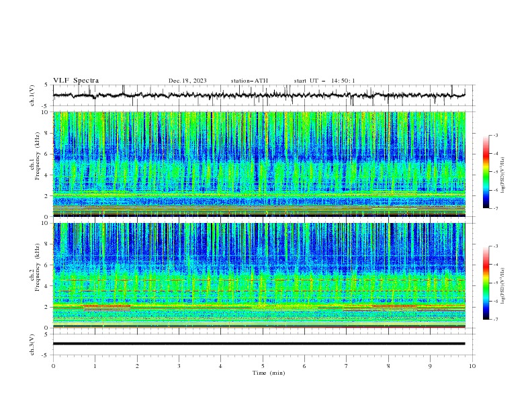Pick the ch.1 PSD color scale bar

pyautogui.click(x=486, y=172)
